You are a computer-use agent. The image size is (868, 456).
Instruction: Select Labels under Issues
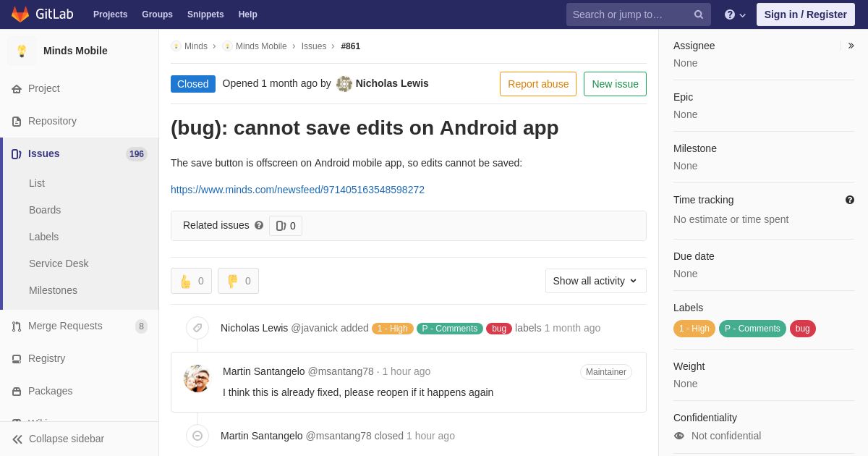tap(44, 237)
